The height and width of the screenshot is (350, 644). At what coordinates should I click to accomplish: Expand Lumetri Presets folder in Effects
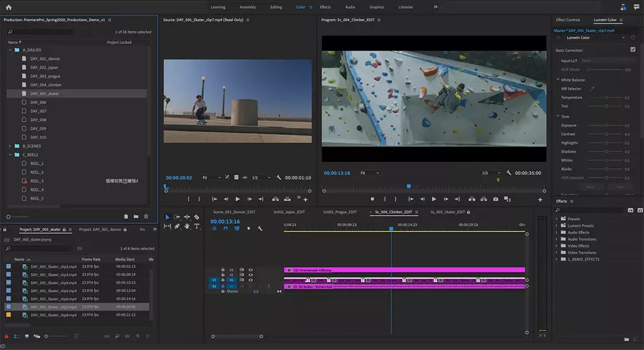(x=557, y=226)
